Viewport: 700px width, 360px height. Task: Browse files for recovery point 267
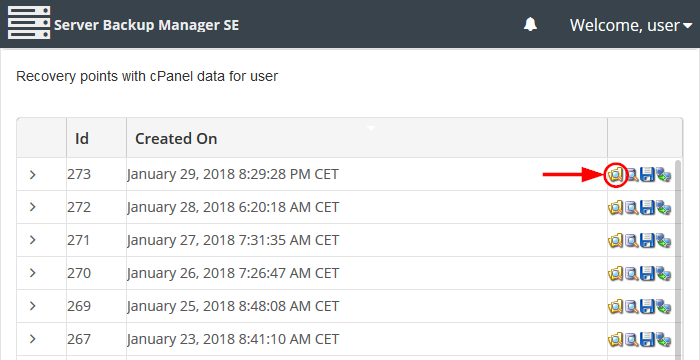click(x=615, y=339)
